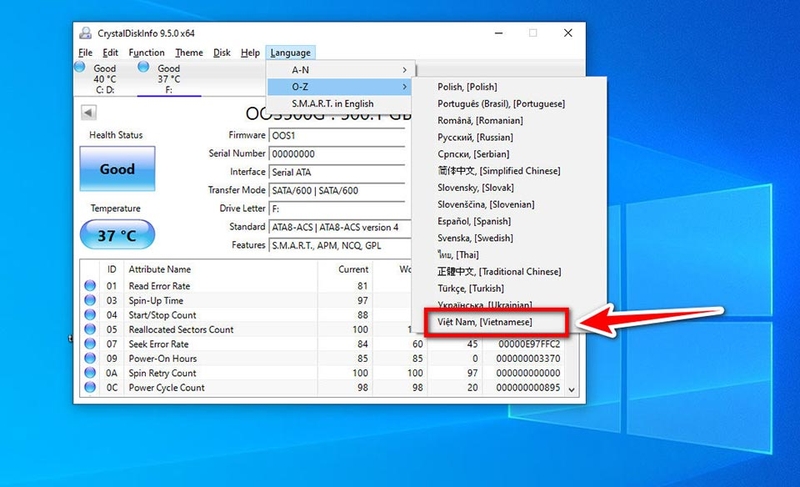Image resolution: width=800 pixels, height=487 pixels.
Task: Click raw value 000000003370
Action: point(528,358)
